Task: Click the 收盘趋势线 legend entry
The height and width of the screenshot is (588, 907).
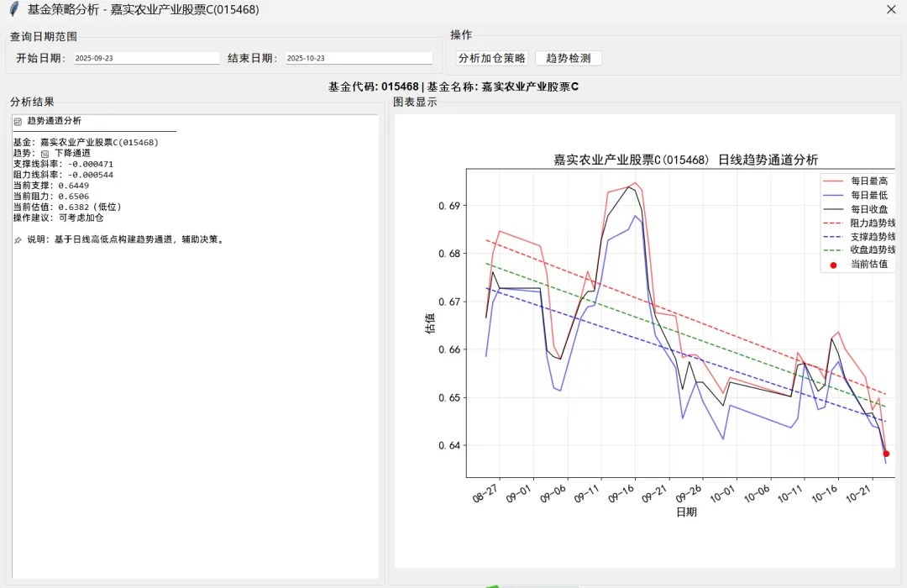Action: 858,250
